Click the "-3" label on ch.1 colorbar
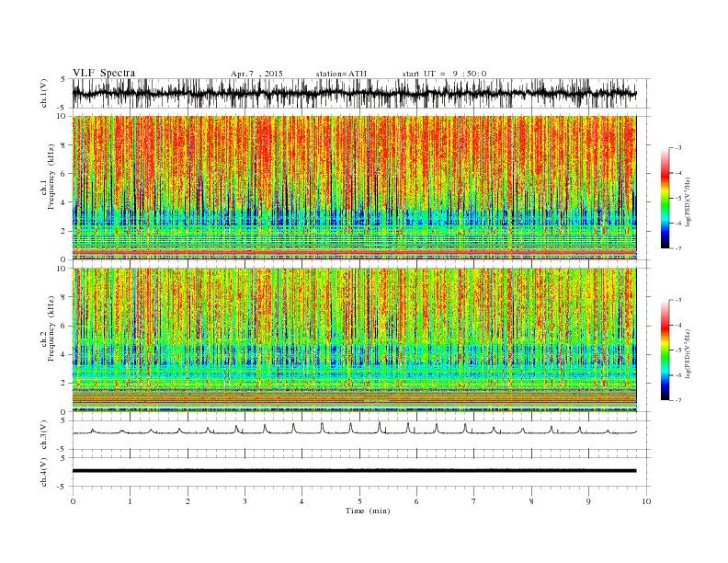The image size is (728, 563). coord(678,148)
